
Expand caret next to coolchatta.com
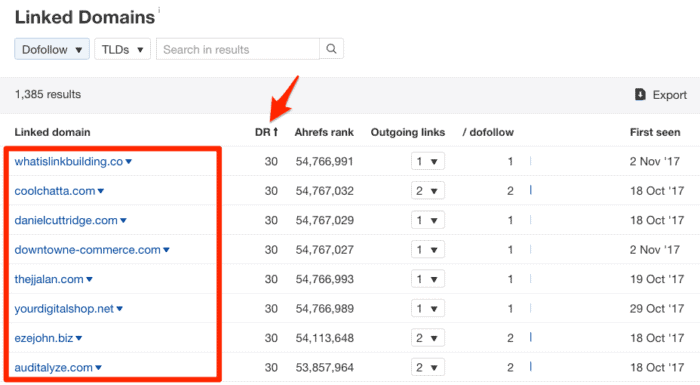(x=100, y=191)
